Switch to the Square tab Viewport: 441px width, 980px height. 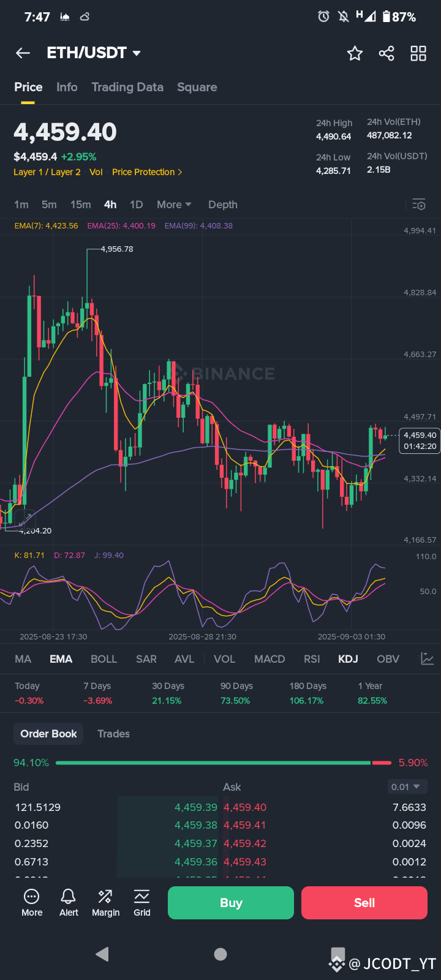click(x=197, y=87)
